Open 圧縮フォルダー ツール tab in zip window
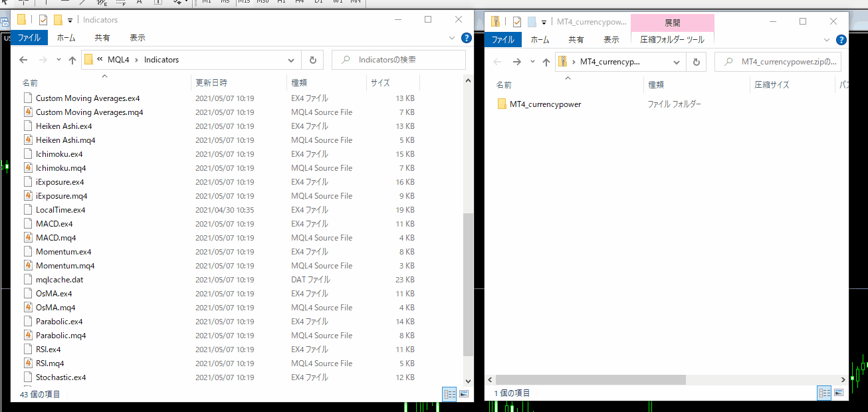The width and height of the screenshot is (868, 412). (672, 40)
